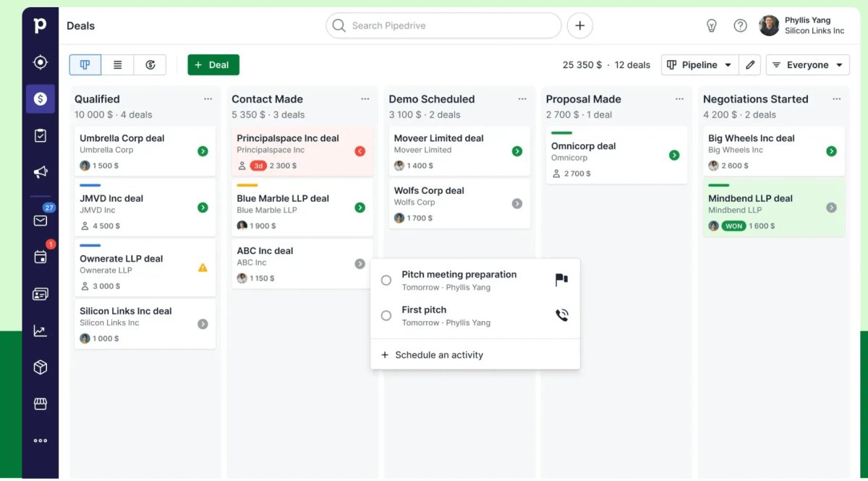Image resolution: width=868 pixels, height=481 pixels.
Task: Open Umbrella Corp deal activity arrow
Action: [203, 151]
